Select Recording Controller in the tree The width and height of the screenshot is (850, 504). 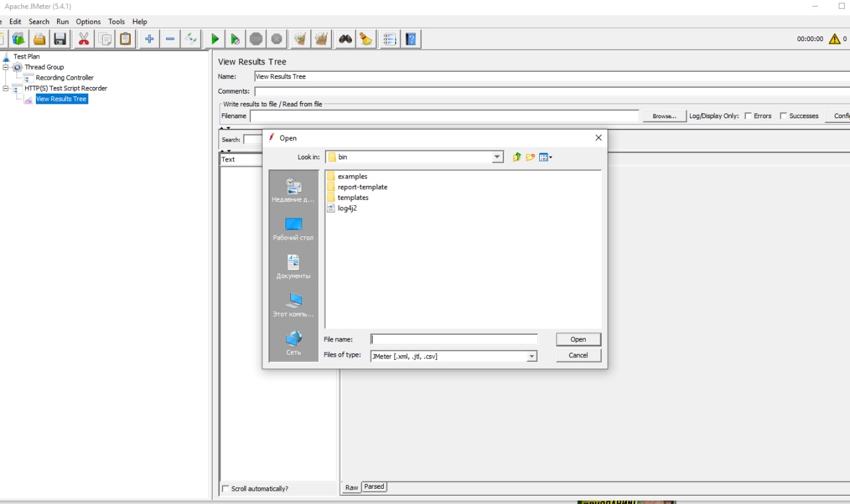[x=64, y=78]
